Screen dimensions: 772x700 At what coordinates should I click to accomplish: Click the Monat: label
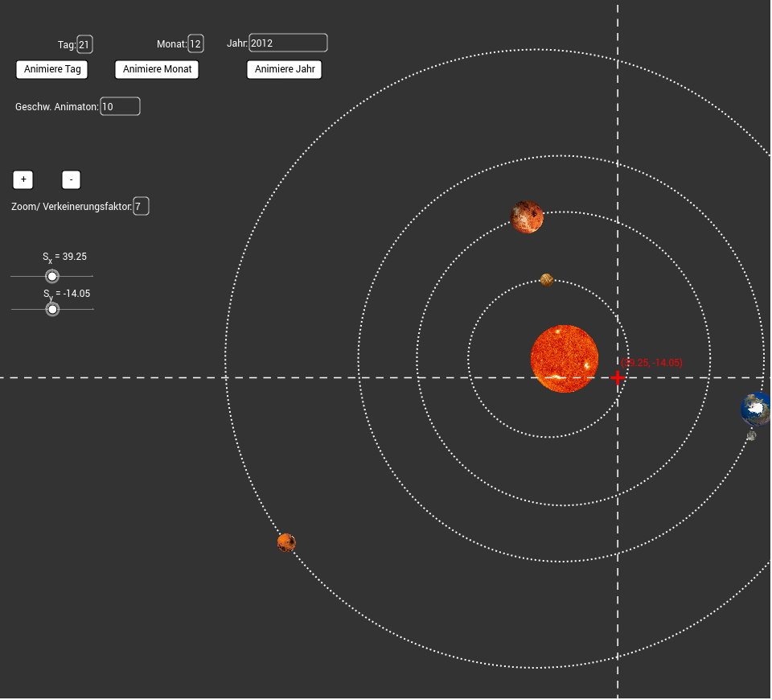click(x=172, y=44)
